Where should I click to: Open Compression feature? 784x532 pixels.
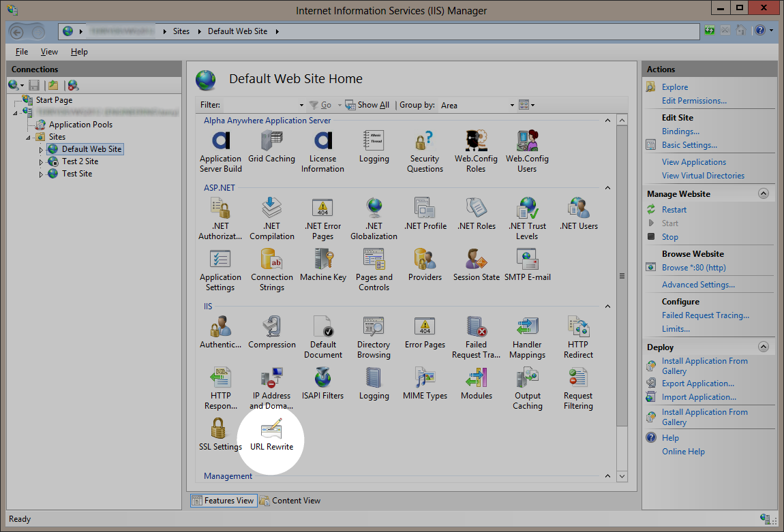[x=271, y=332]
